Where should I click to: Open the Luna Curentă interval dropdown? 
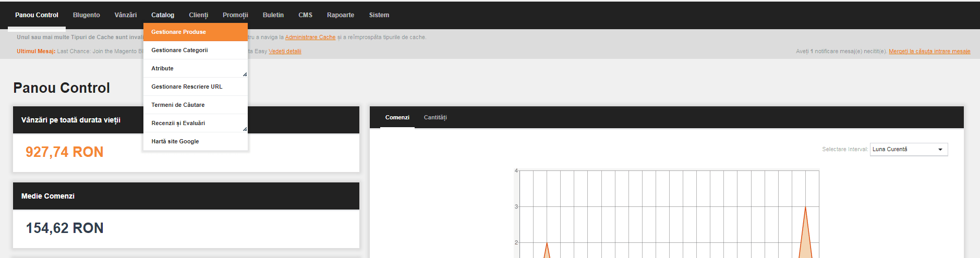tap(909, 149)
